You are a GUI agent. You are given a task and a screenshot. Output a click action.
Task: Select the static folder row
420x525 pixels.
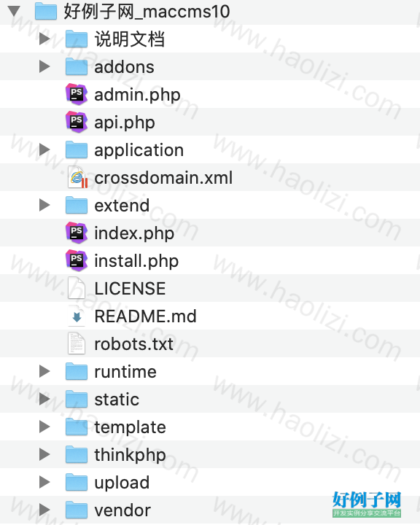(210, 399)
